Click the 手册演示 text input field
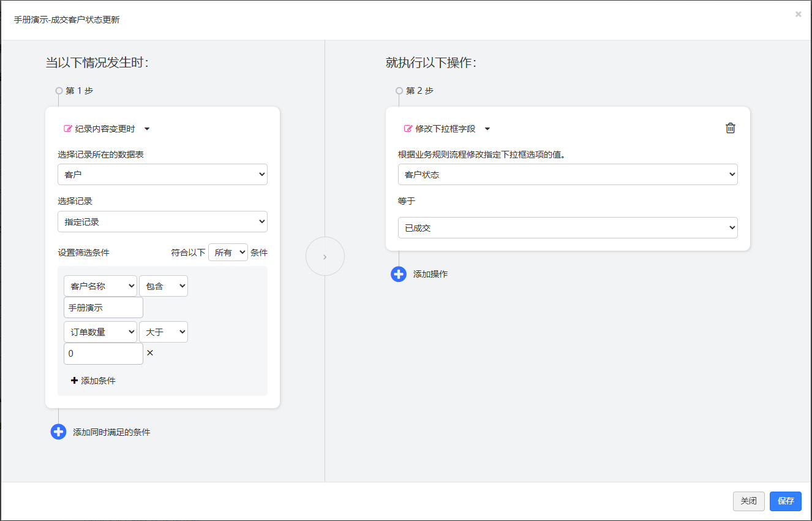The height and width of the screenshot is (521, 812). point(103,308)
